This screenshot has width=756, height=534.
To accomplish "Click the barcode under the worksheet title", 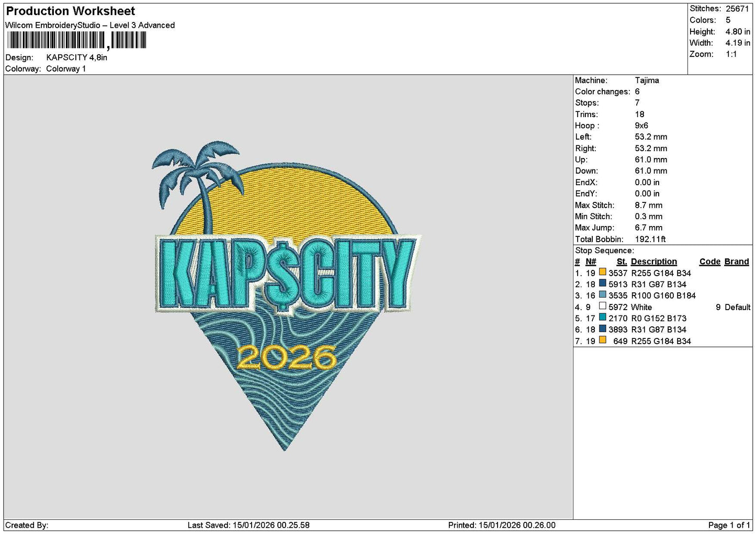I will (76, 40).
